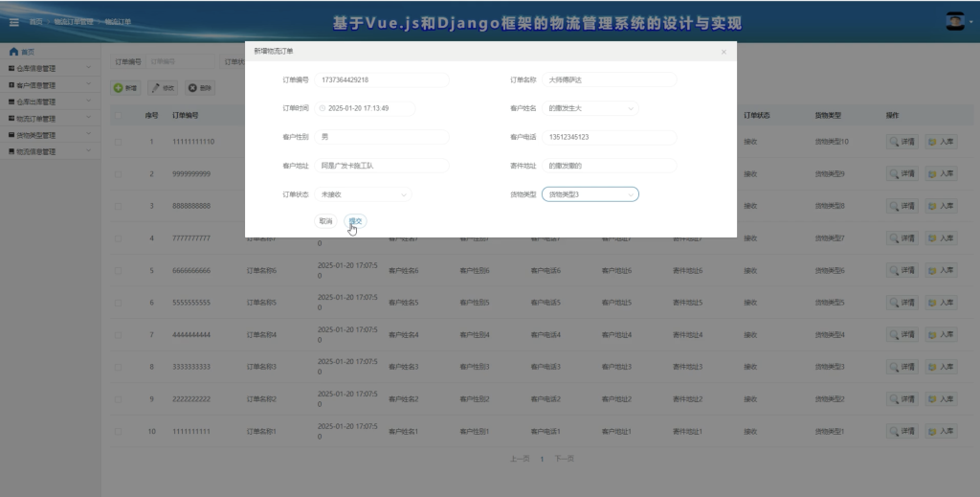Focus the 客户电话 field showing 13512345123

[610, 136]
